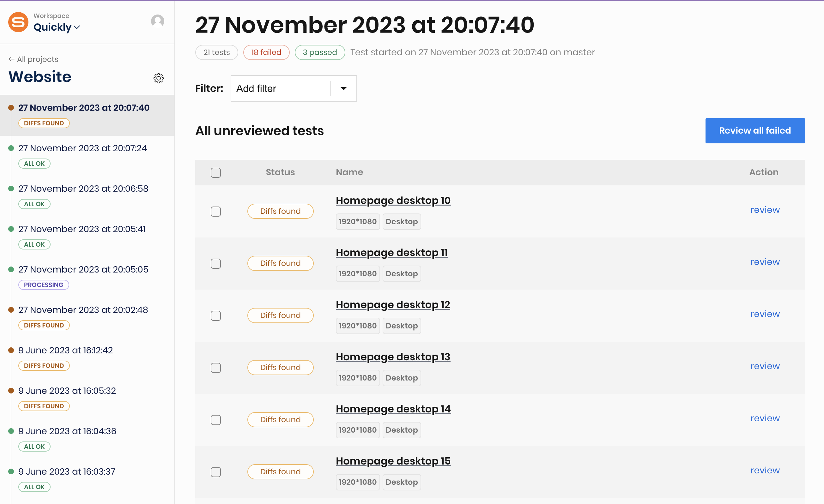824x504 pixels.
Task: Click review link for Homepage desktop 14
Action: pyautogui.click(x=765, y=418)
